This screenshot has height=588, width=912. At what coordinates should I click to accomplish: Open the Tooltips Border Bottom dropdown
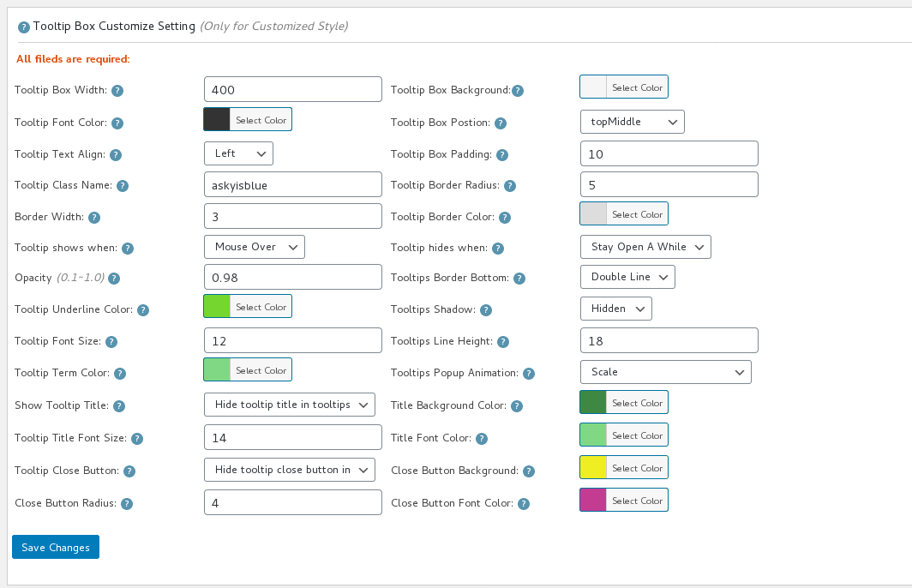tap(627, 277)
